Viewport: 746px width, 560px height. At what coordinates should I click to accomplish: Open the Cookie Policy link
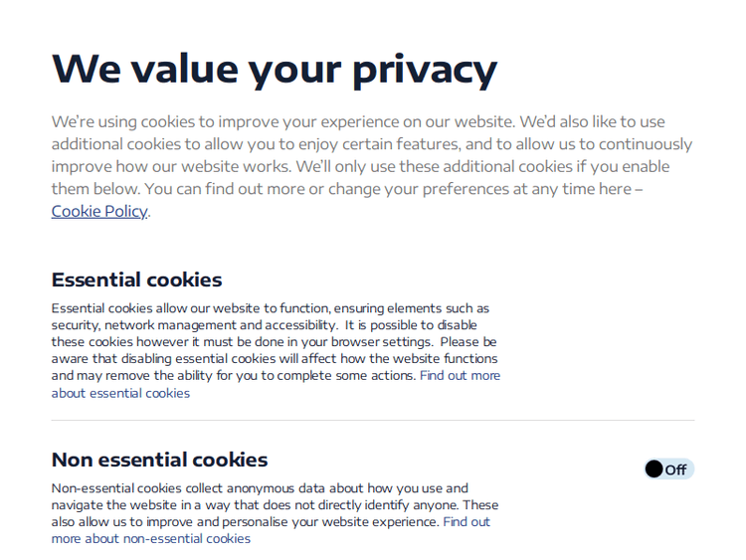pyautogui.click(x=99, y=211)
